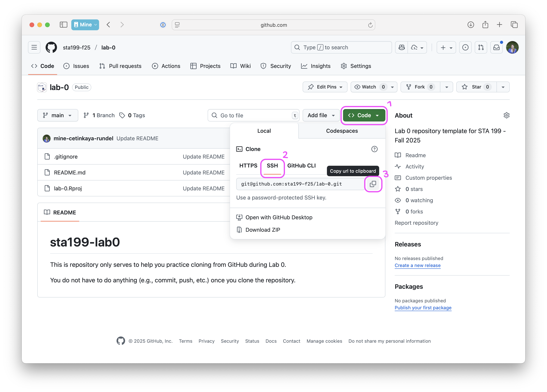Open GitHub home via the octocat logo

pos(51,47)
